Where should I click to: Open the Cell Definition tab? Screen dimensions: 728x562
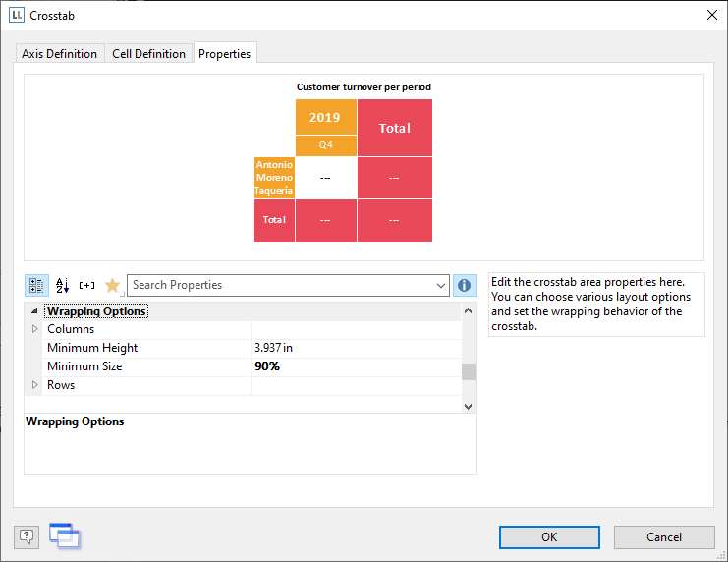(x=148, y=54)
